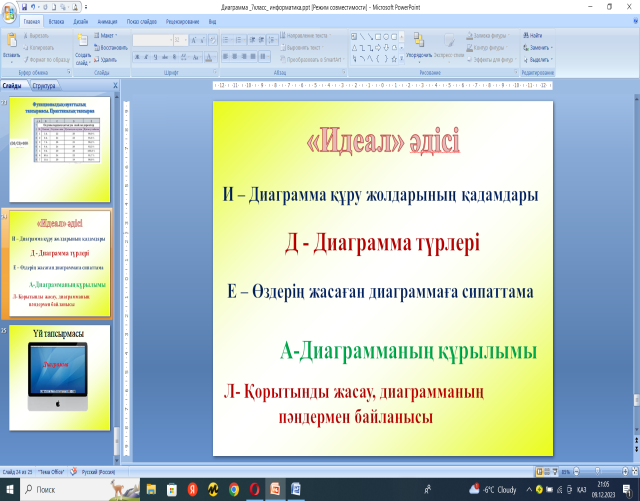The image size is (640, 501).
Task: Copy selection with Копировать
Action: coord(38,48)
